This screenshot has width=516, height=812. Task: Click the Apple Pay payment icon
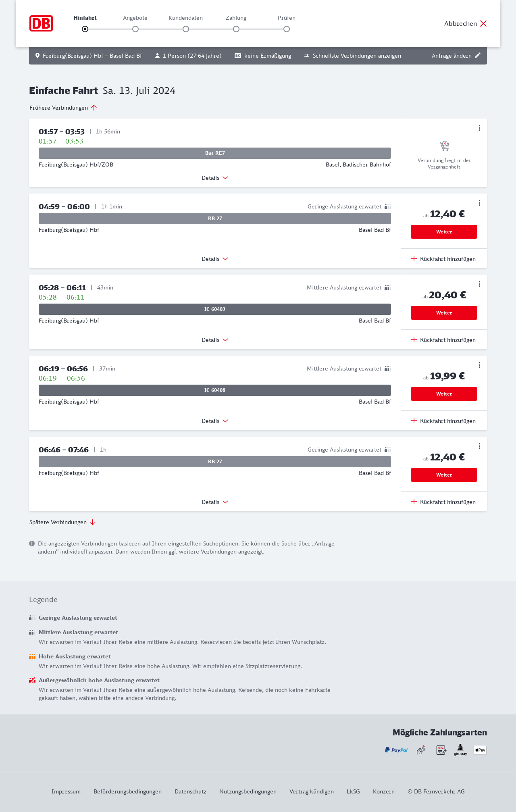tap(480, 750)
